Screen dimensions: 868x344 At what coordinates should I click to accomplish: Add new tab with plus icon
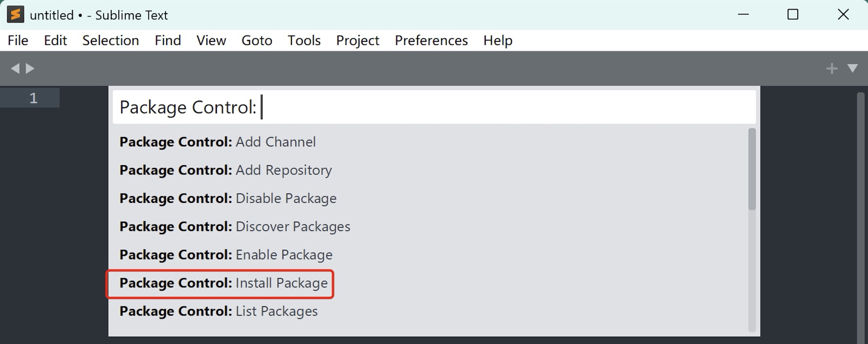click(832, 69)
